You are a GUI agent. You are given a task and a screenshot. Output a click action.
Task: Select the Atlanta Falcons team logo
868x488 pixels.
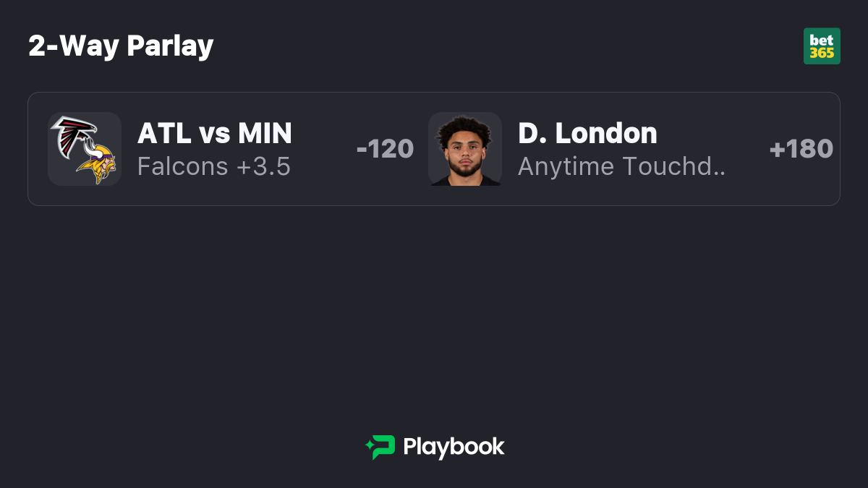(x=73, y=135)
